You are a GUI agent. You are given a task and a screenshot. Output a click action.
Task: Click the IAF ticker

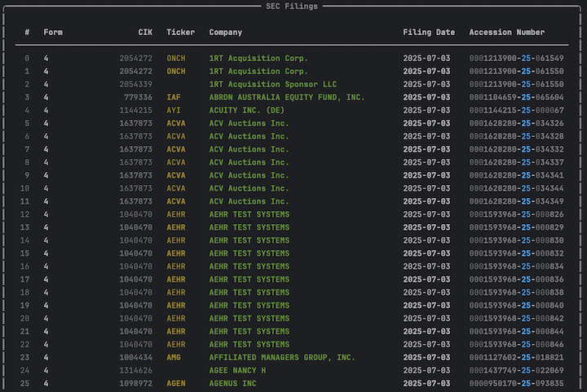[x=174, y=97]
